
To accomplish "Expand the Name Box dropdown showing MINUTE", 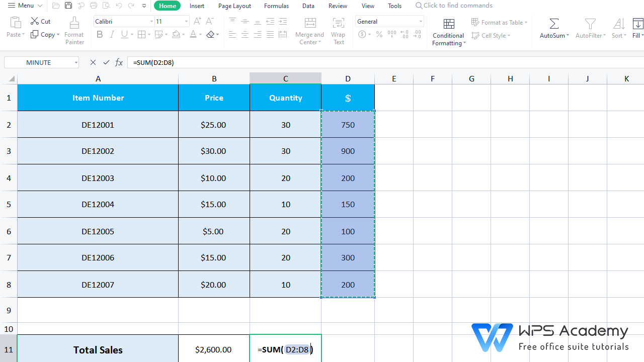I will [76, 62].
